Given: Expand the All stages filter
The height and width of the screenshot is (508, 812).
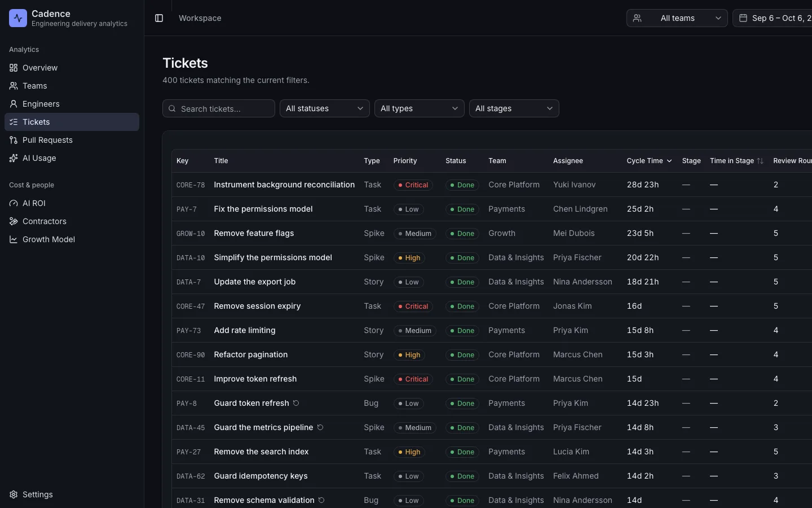Looking at the screenshot, I should [514, 108].
